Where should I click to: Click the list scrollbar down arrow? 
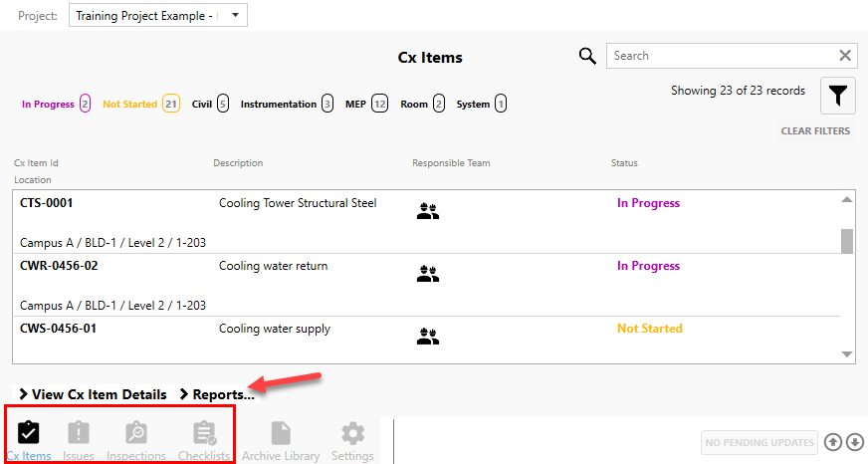[x=847, y=353]
